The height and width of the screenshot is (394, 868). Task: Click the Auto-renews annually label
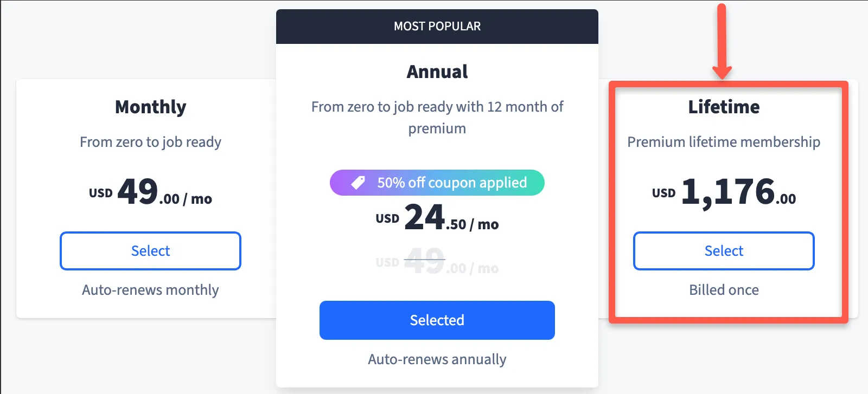click(x=437, y=359)
